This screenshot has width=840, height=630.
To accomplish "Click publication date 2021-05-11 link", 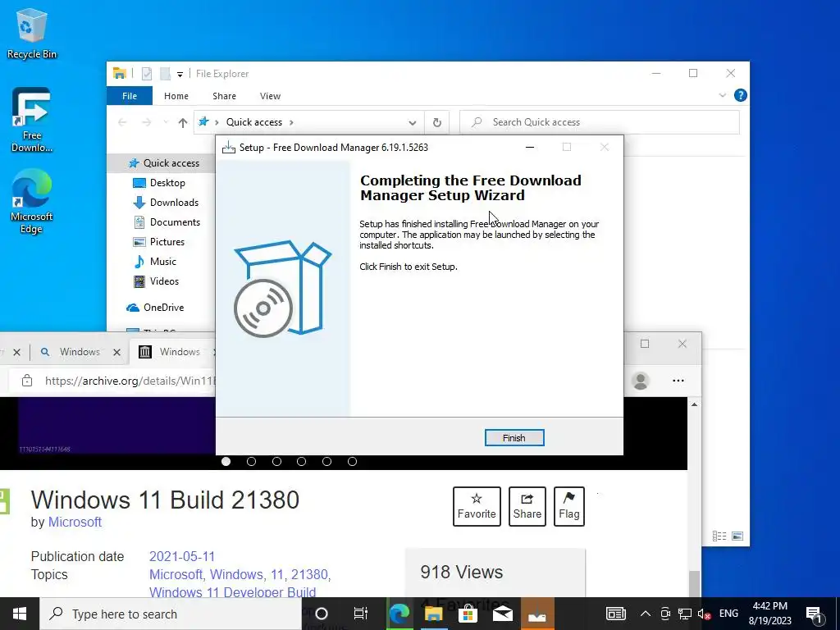I will [182, 557].
